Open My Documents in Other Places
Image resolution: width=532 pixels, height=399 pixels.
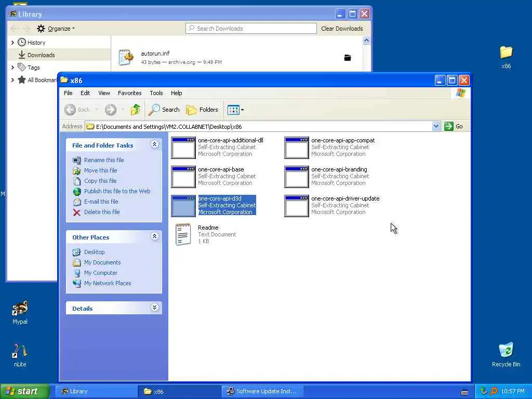pos(102,262)
